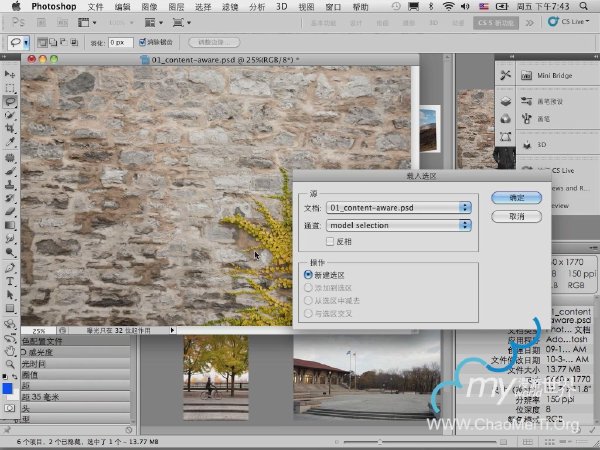Screen dimensions: 600x450
Task: Select the Lasso tool in the toolbox
Action: pyautogui.click(x=10, y=102)
